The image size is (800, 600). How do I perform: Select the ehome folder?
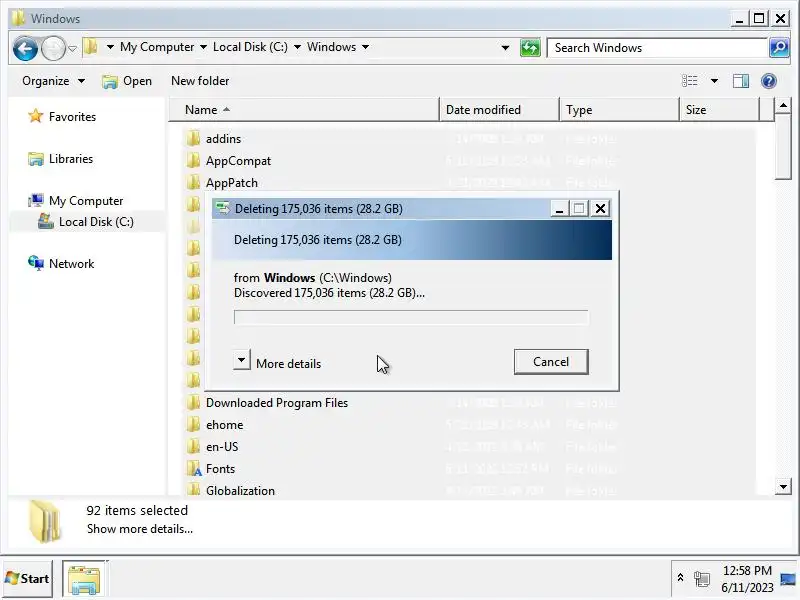pyautogui.click(x=224, y=425)
